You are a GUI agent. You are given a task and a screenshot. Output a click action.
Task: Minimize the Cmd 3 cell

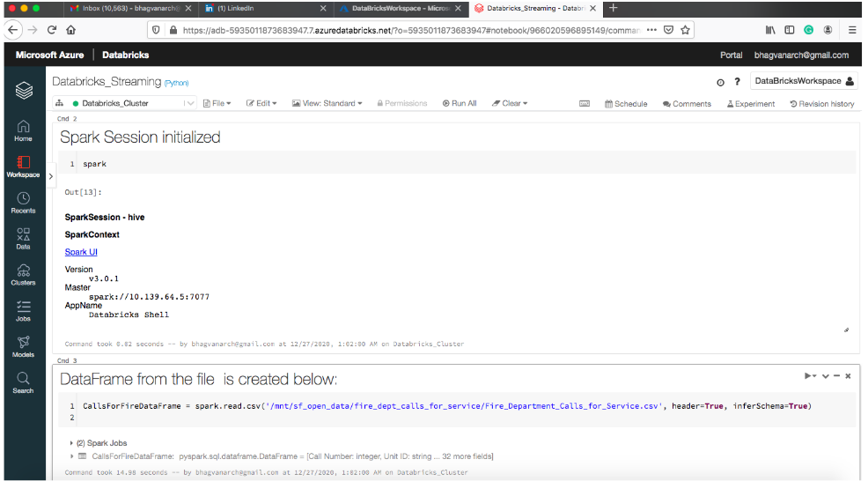pos(837,376)
